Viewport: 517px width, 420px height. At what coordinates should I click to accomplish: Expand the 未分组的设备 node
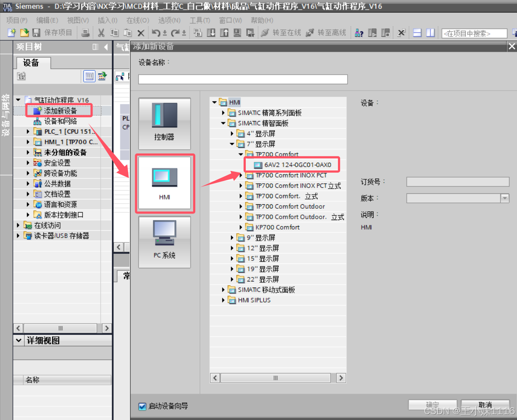28,153
